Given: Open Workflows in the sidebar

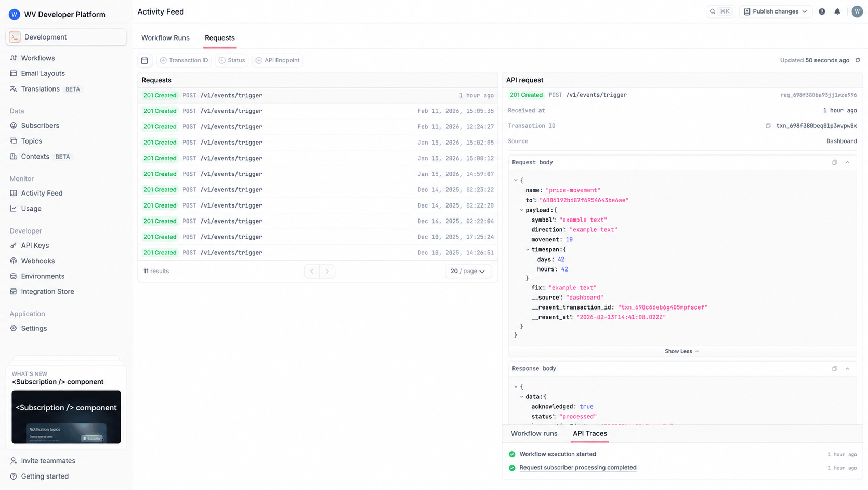Looking at the screenshot, I should (x=37, y=58).
